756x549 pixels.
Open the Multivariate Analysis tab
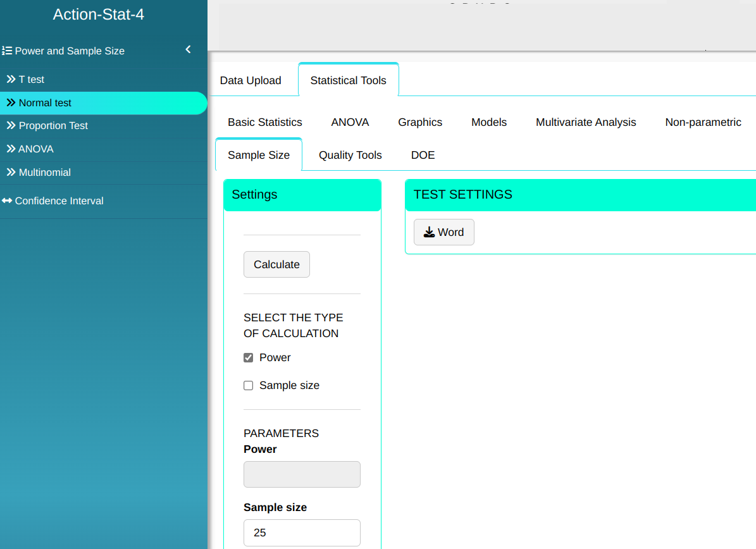(x=586, y=122)
